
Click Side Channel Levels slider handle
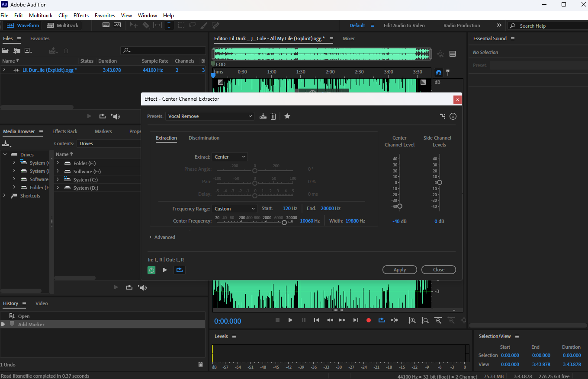click(440, 182)
